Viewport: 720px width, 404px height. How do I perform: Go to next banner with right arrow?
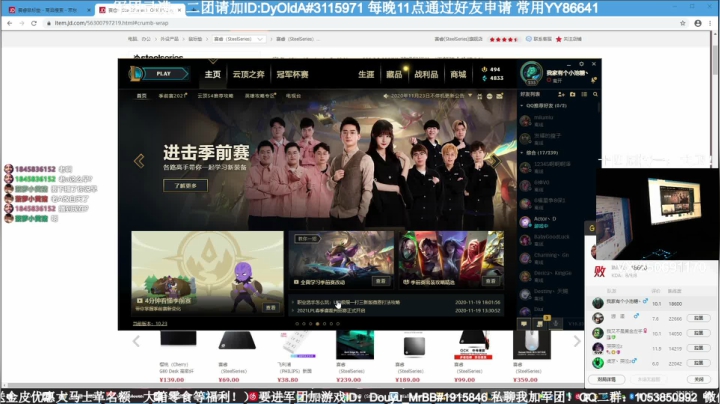[x=495, y=161]
